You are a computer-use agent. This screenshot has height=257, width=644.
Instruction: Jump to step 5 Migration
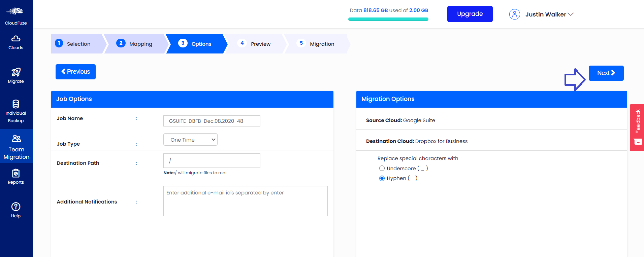[x=317, y=44]
